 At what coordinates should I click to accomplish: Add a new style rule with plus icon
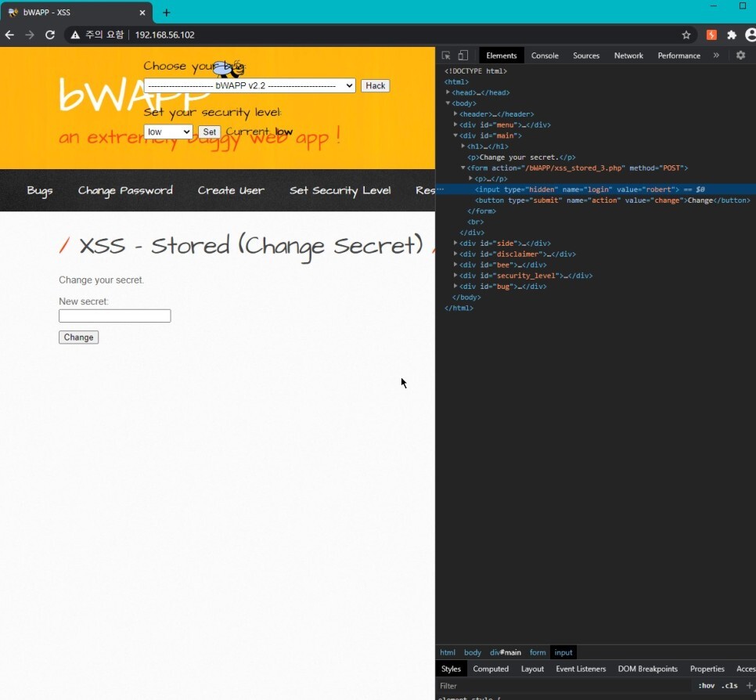(750, 686)
